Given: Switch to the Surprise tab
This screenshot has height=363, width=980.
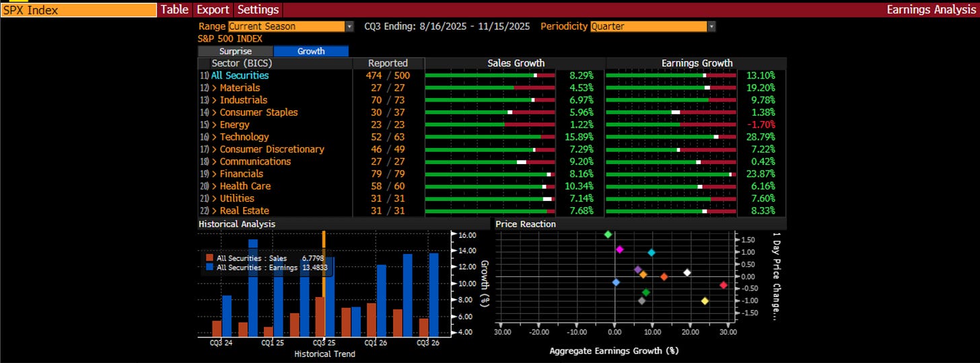Looking at the screenshot, I should pyautogui.click(x=236, y=51).
